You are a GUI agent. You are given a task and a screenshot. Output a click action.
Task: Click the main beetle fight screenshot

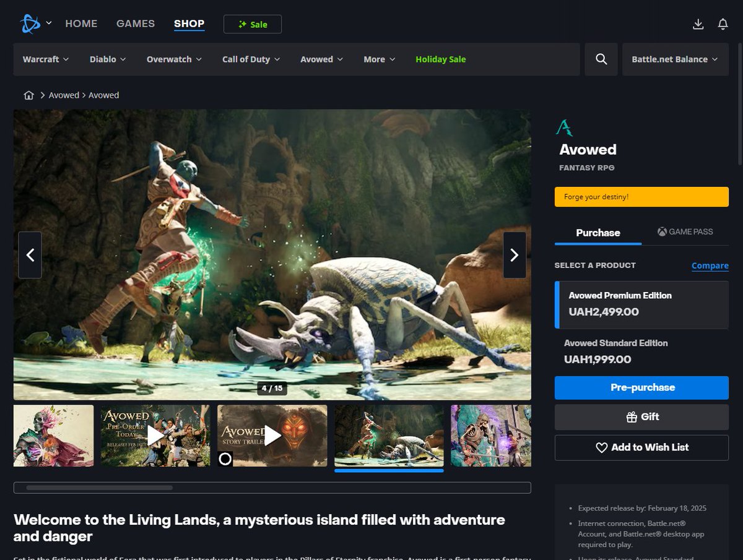pyautogui.click(x=272, y=255)
